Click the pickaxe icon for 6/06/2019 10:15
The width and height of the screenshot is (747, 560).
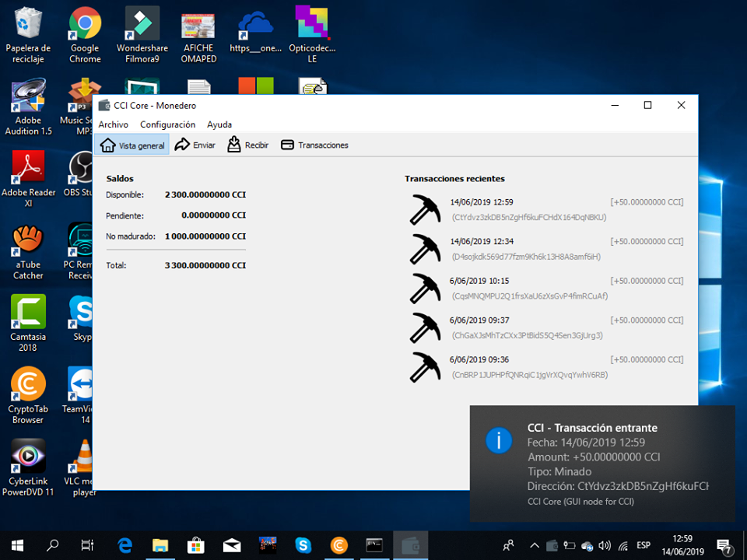426,289
